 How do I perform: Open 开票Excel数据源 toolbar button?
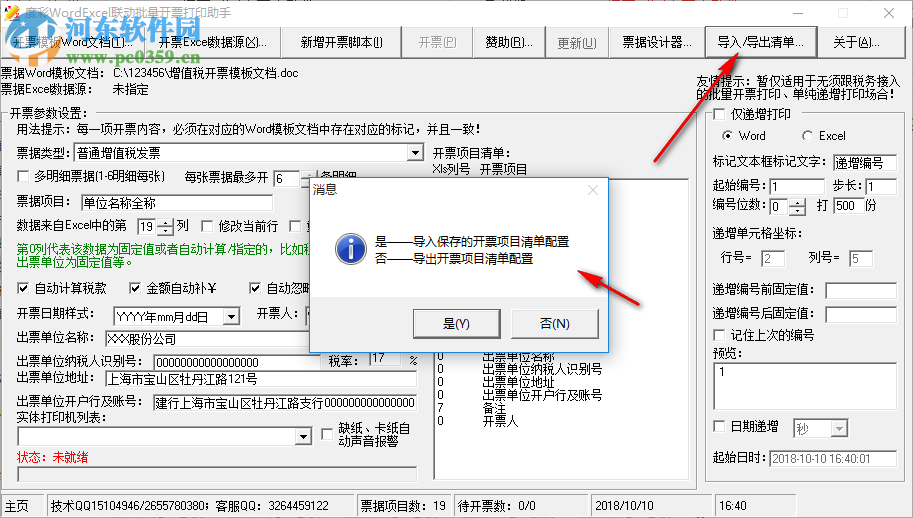coord(213,42)
